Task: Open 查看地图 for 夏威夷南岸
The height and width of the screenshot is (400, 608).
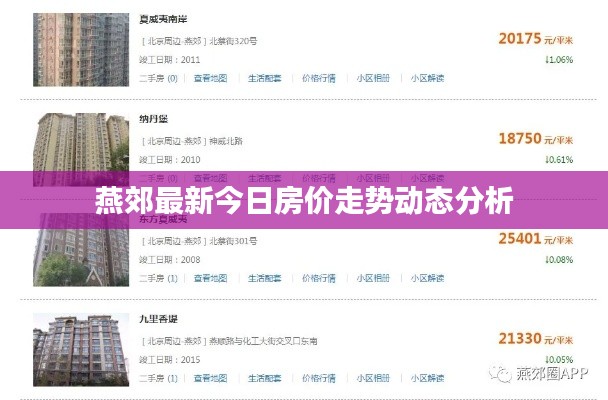Action: [211, 78]
